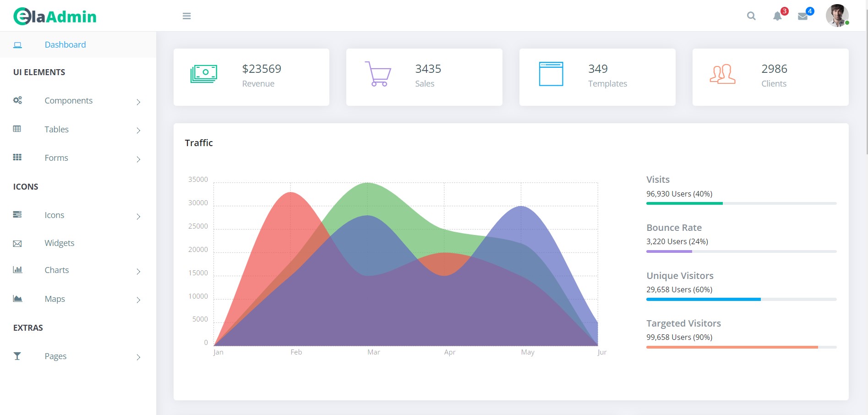This screenshot has height=415, width=868.
Task: Click the Pages filter glass icon
Action: [x=17, y=356]
